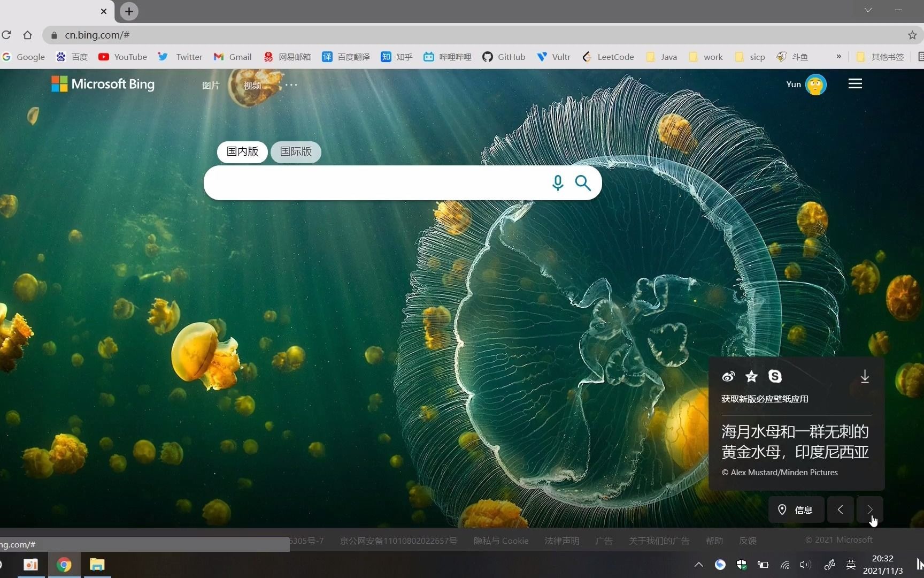Viewport: 924px width, 578px height.
Task: Open 斗鱼 bookmark
Action: coord(792,57)
